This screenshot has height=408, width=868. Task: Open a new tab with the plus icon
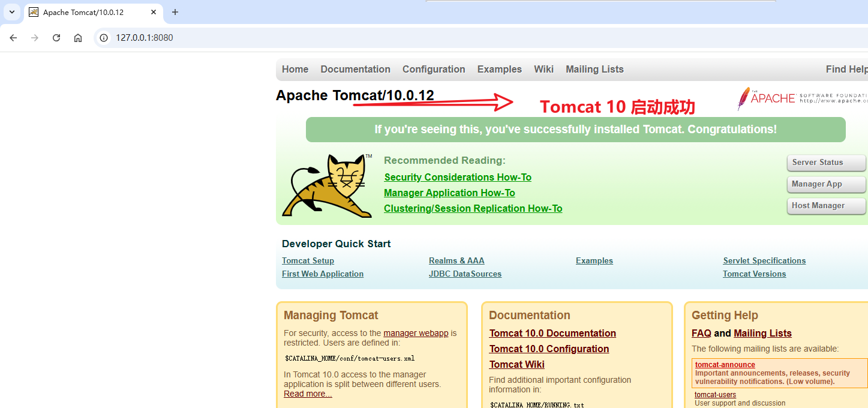click(x=175, y=12)
